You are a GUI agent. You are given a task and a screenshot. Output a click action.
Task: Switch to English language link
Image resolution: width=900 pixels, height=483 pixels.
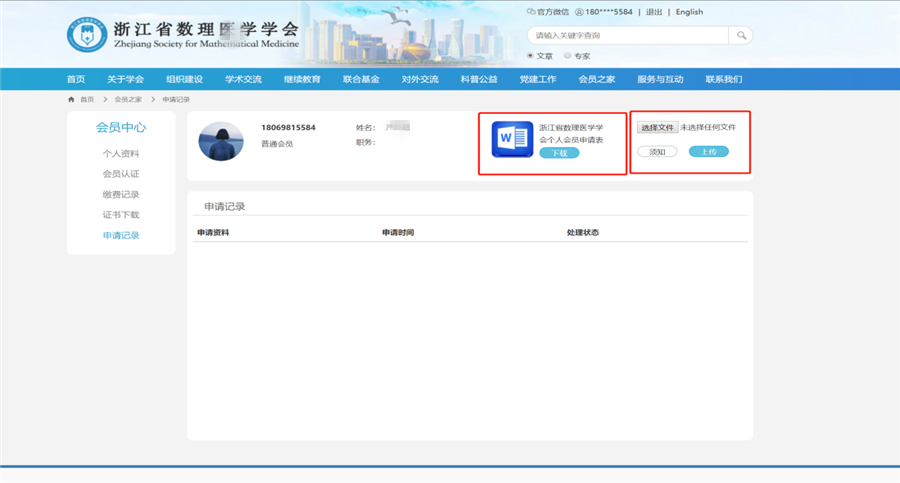689,12
